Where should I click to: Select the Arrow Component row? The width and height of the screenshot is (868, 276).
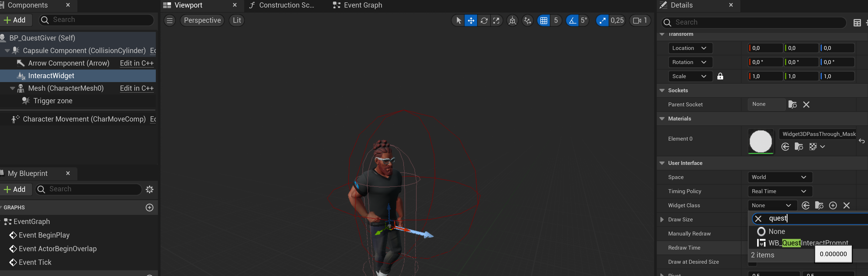click(x=69, y=63)
